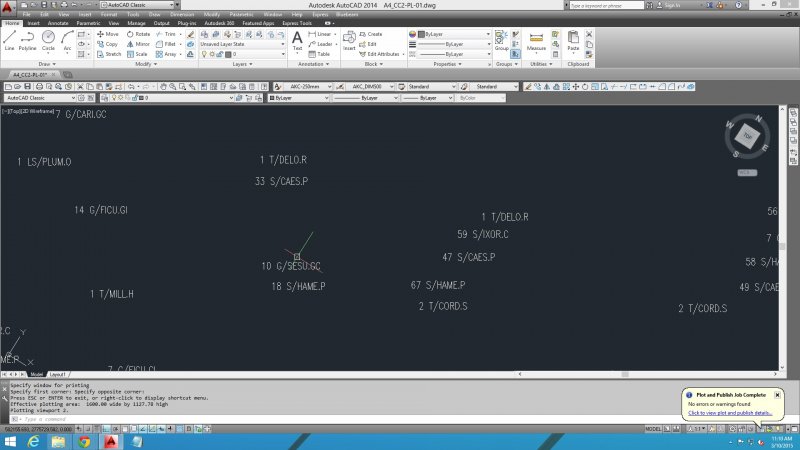Open Internet Explorer from the taskbar
This screenshot has height=450, width=800.
click(x=33, y=441)
